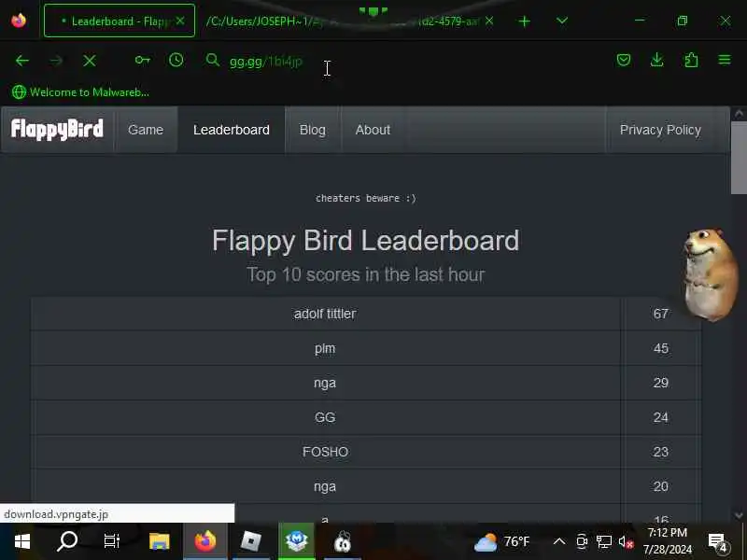Switch to the Leaderboard - Flappy tab
This screenshot has height=560, width=747.
pos(120,21)
